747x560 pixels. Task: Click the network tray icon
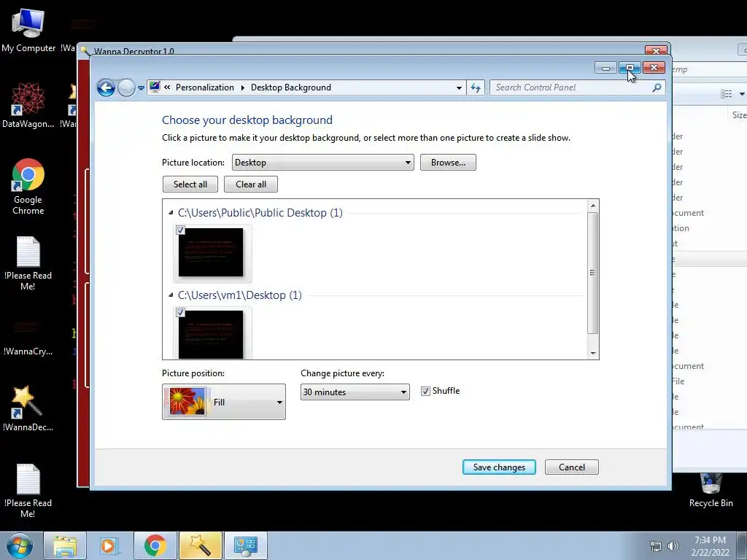(656, 546)
